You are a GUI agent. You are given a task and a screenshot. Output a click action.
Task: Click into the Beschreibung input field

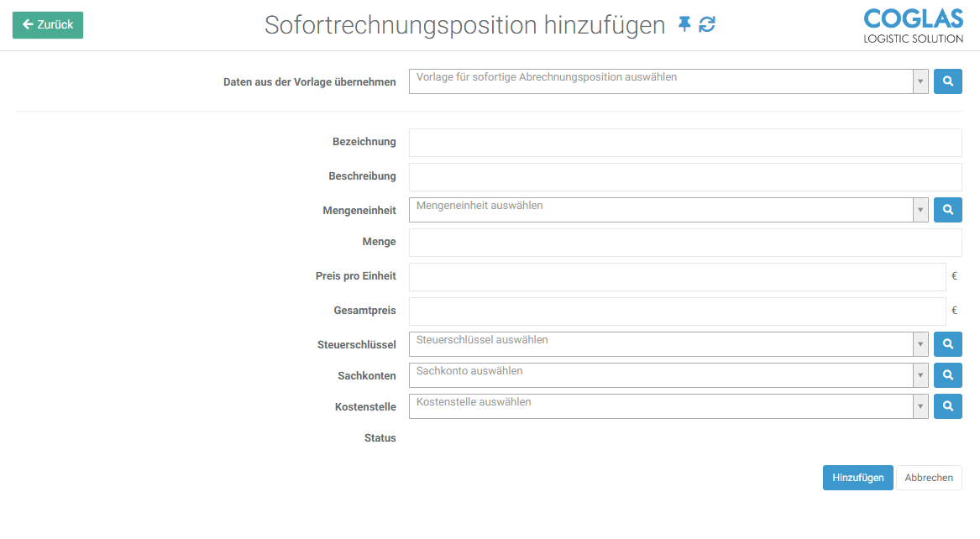[684, 177]
